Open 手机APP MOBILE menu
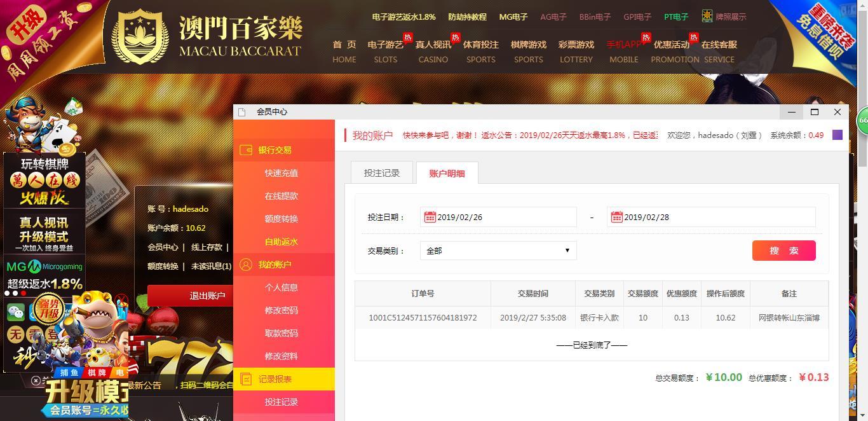Image resolution: width=868 pixels, height=421 pixels. 624,52
